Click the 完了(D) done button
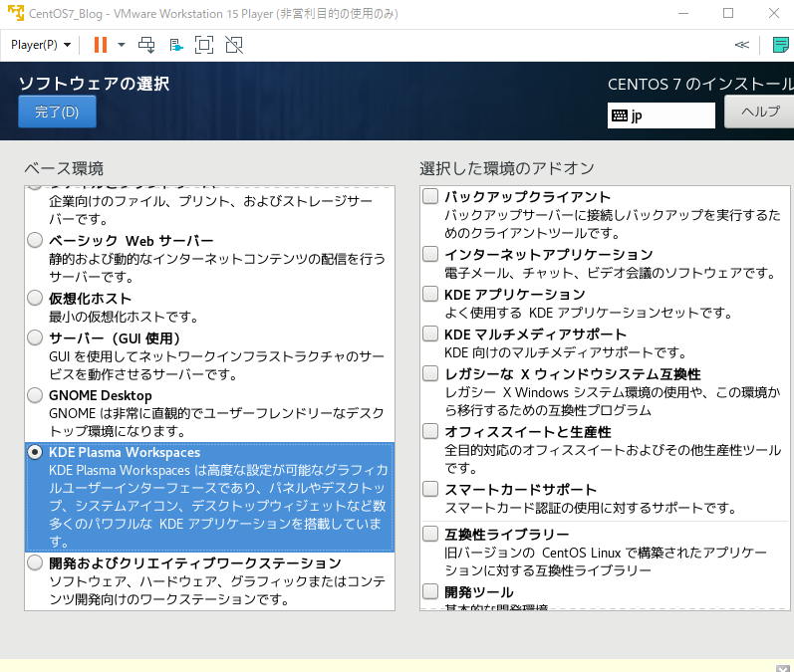This screenshot has height=672, width=794. coord(57,112)
